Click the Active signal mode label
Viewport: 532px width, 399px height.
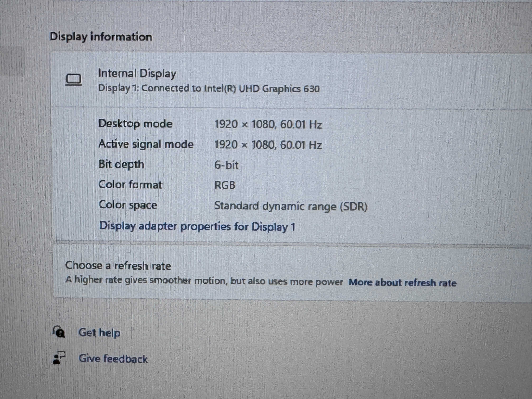[x=146, y=144]
